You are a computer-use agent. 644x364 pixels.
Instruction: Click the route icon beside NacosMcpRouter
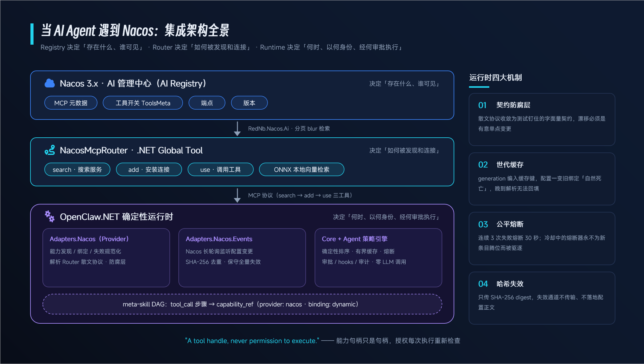(x=50, y=150)
